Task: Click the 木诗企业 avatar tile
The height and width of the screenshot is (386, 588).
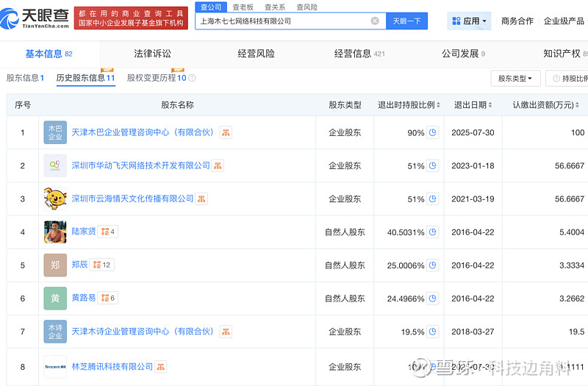Action: coord(55,332)
